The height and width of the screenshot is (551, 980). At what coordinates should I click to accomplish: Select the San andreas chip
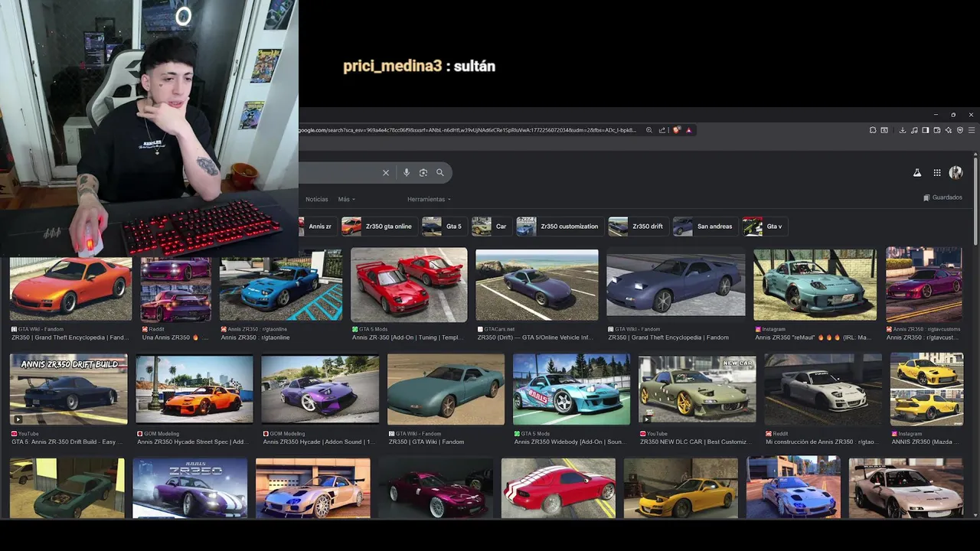[704, 227]
